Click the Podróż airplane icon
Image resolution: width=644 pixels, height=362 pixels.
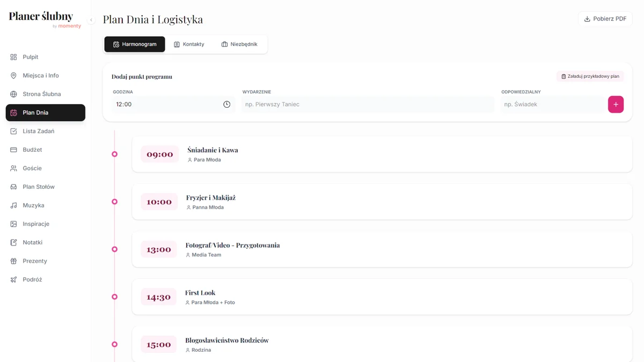[13, 279]
